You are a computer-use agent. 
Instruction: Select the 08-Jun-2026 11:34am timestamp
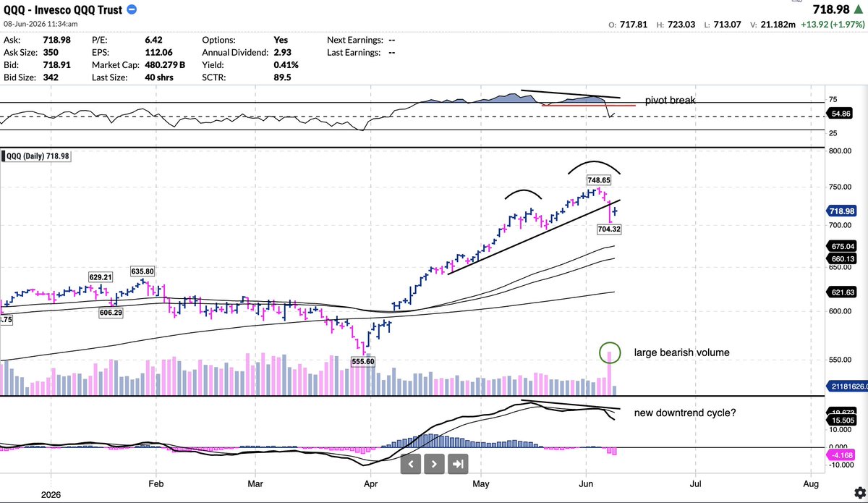(x=41, y=24)
